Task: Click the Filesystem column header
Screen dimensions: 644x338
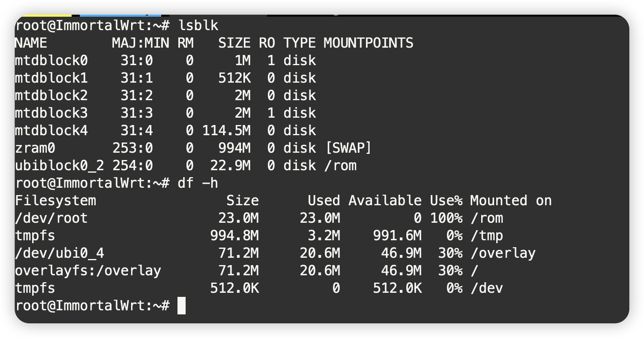Action: click(x=55, y=201)
